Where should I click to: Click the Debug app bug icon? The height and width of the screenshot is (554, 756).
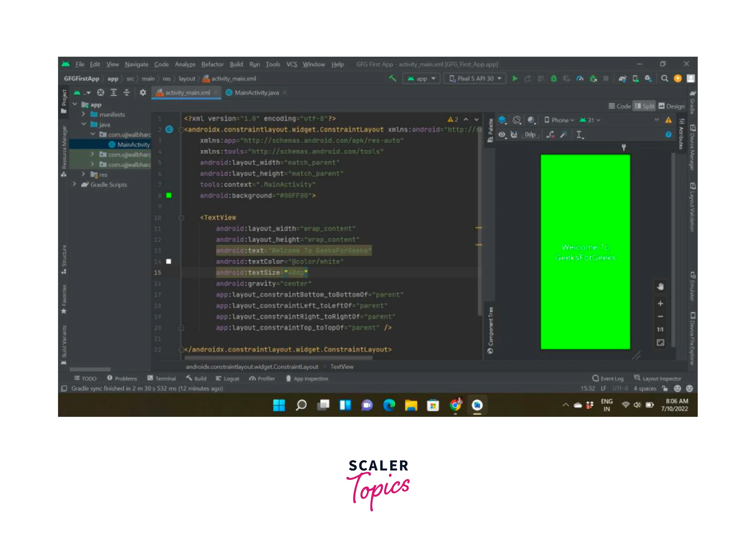pyautogui.click(x=554, y=78)
